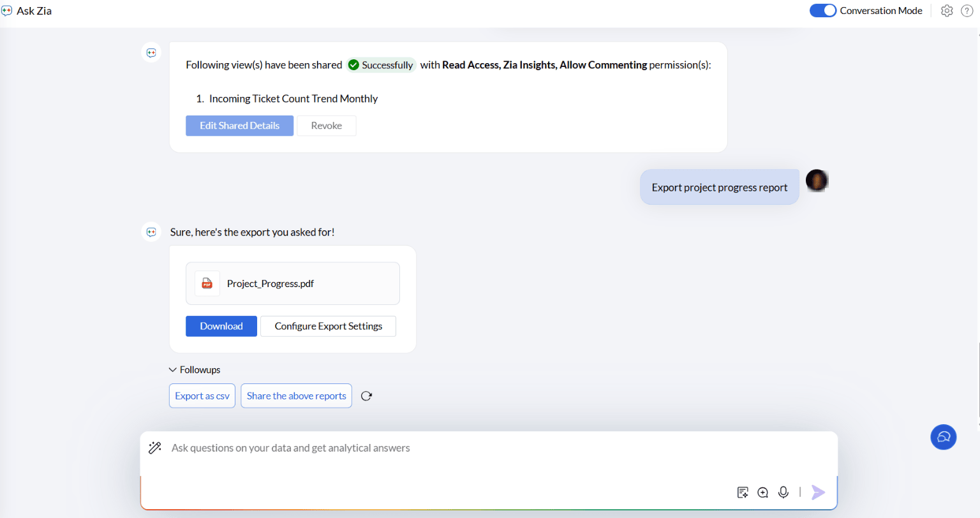
Task: Open Configure Export Settings
Action: 328,326
